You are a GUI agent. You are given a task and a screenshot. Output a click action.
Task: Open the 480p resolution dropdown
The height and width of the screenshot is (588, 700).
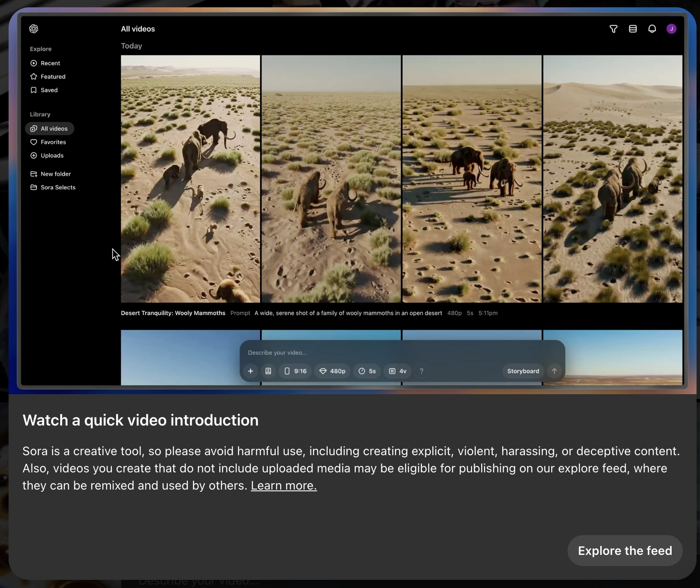[x=332, y=371]
